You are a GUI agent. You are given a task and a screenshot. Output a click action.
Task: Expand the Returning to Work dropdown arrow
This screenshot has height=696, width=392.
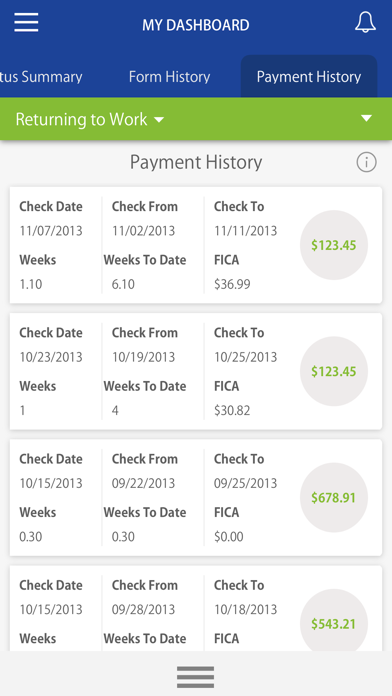point(159,119)
